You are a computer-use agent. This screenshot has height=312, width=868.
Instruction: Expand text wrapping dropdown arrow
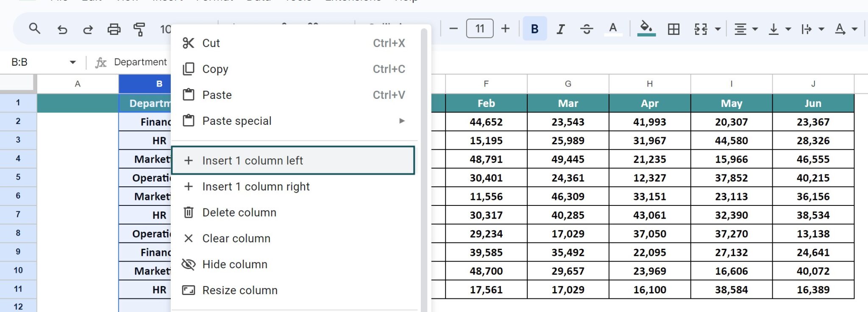click(x=821, y=29)
